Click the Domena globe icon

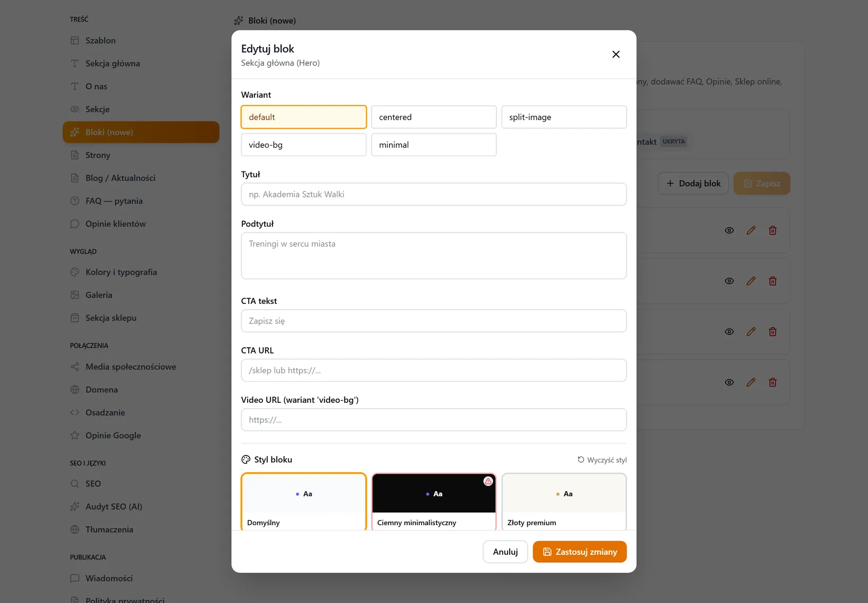pyautogui.click(x=75, y=390)
